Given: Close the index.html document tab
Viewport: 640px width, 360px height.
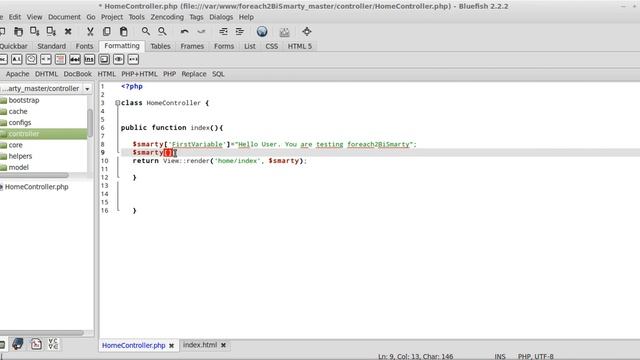Looking at the screenshot, I should point(224,345).
